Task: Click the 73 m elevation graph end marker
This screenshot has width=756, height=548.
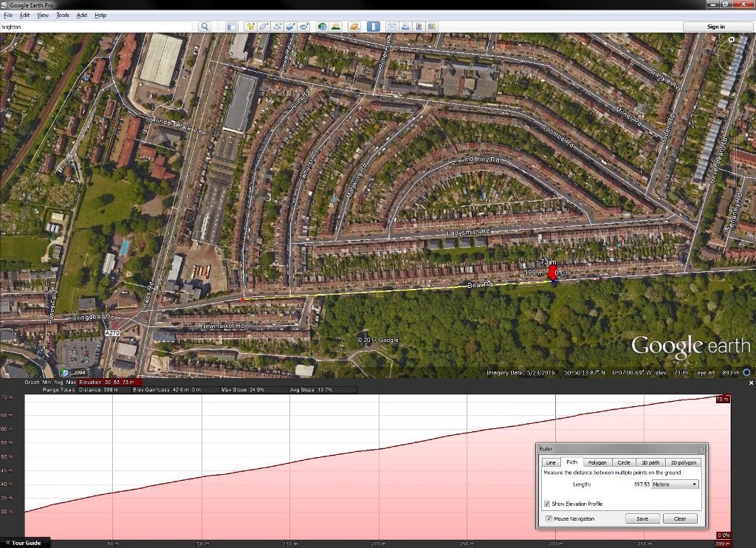Action: [x=722, y=400]
